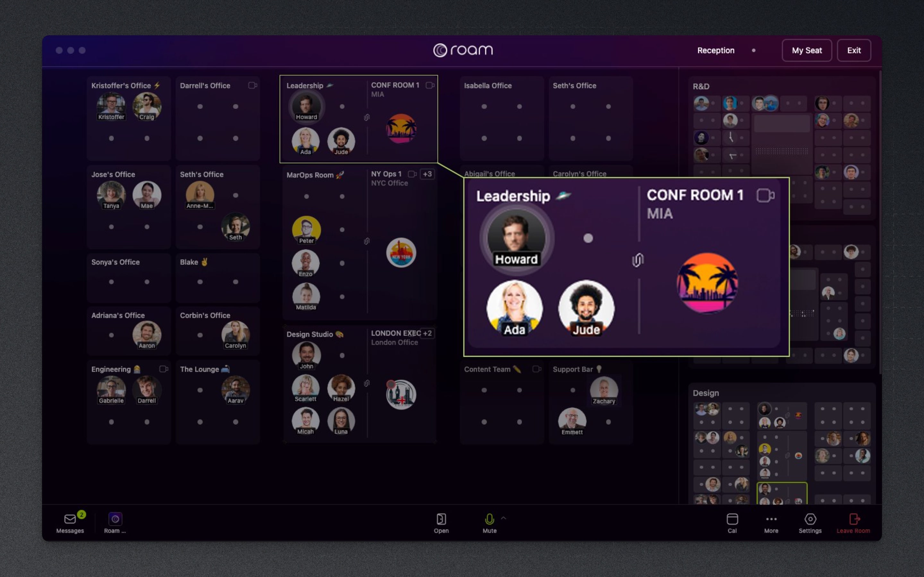Expand the NY Ops 1 plus 3 room

click(428, 174)
